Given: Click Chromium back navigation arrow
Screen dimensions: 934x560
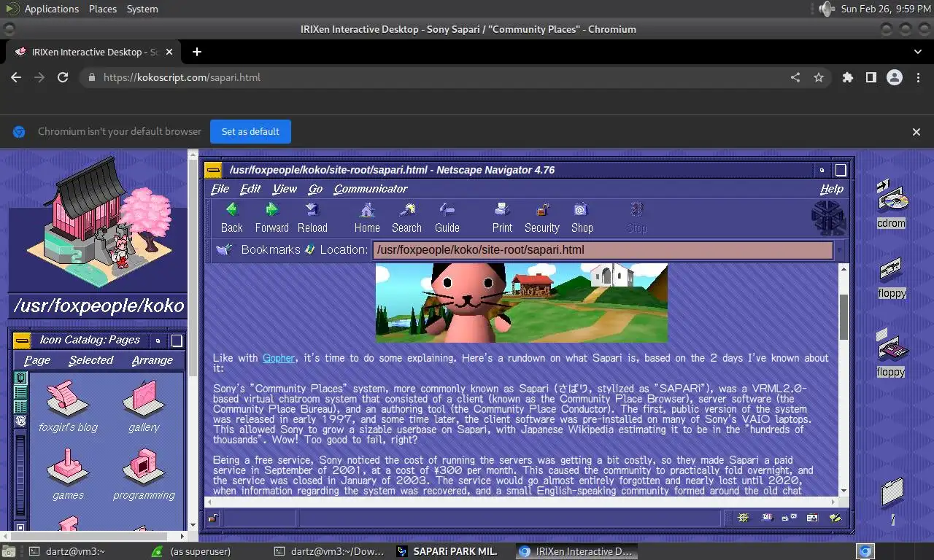Looking at the screenshot, I should [x=16, y=77].
